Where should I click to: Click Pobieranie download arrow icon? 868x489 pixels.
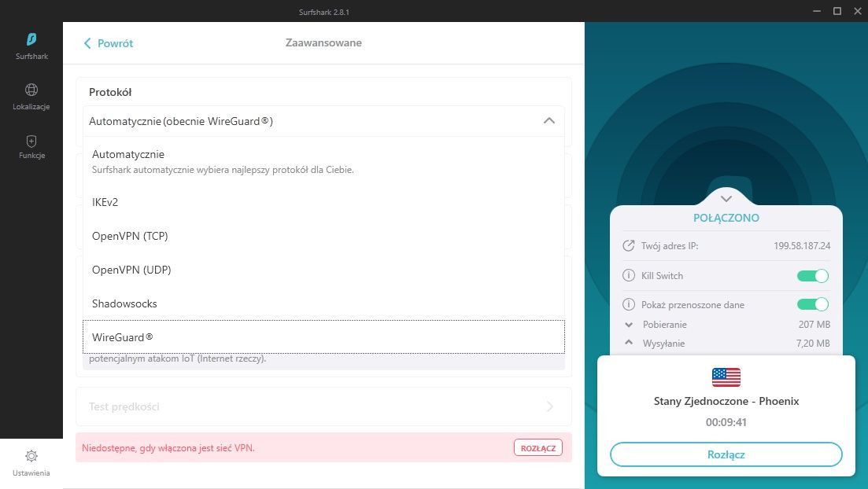629,325
